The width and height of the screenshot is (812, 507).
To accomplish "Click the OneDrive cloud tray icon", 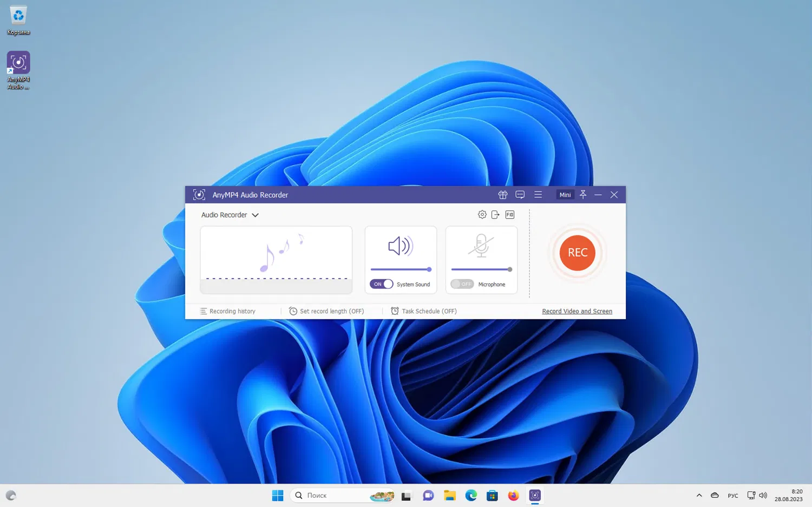I will coord(715,496).
